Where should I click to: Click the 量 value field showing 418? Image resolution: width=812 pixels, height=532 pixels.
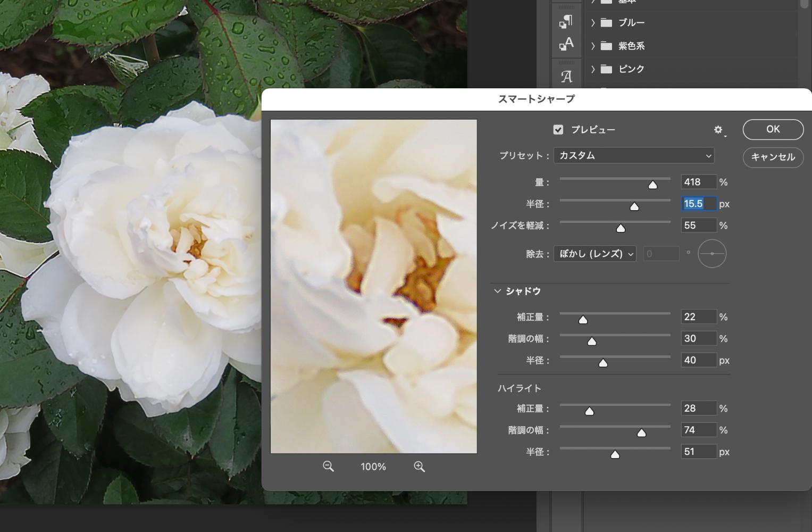698,182
